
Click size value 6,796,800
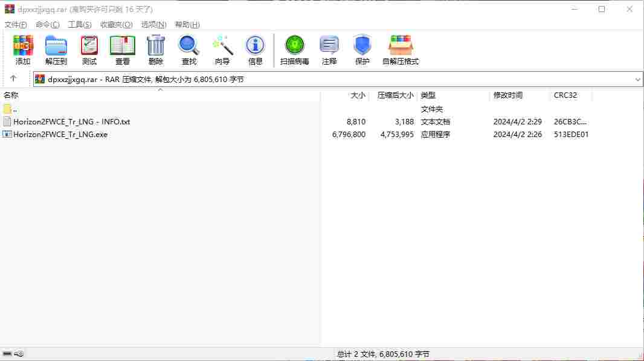(x=349, y=135)
